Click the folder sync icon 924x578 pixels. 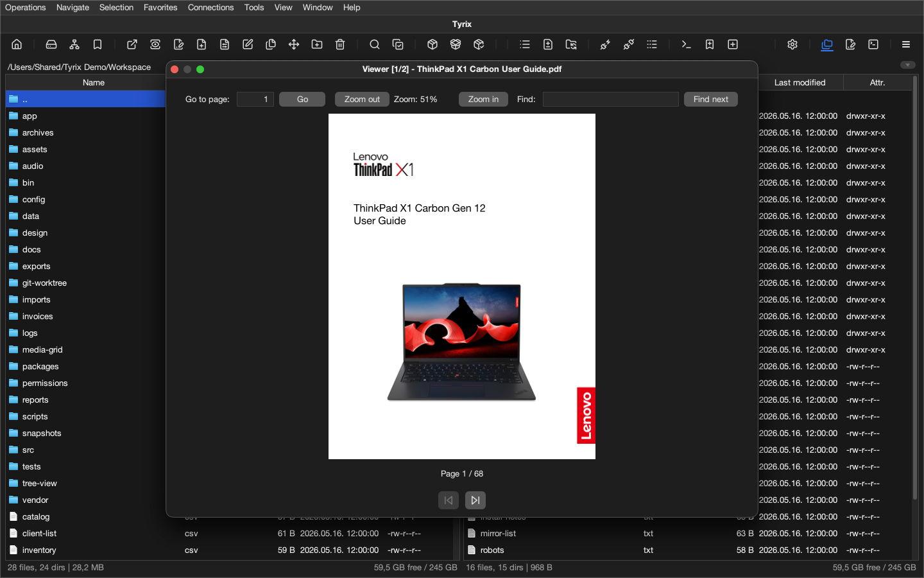click(x=571, y=44)
